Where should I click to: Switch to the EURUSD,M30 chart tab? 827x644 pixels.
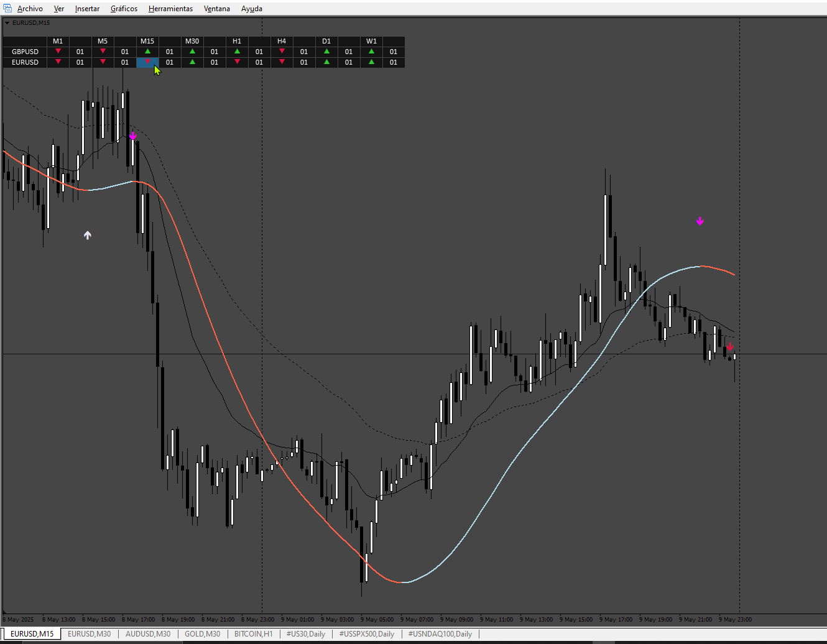89,634
